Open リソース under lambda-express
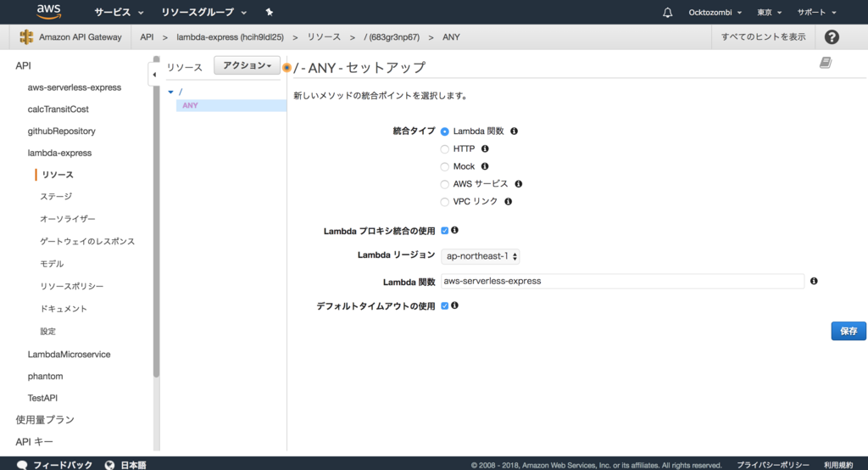868x470 pixels. click(x=58, y=175)
